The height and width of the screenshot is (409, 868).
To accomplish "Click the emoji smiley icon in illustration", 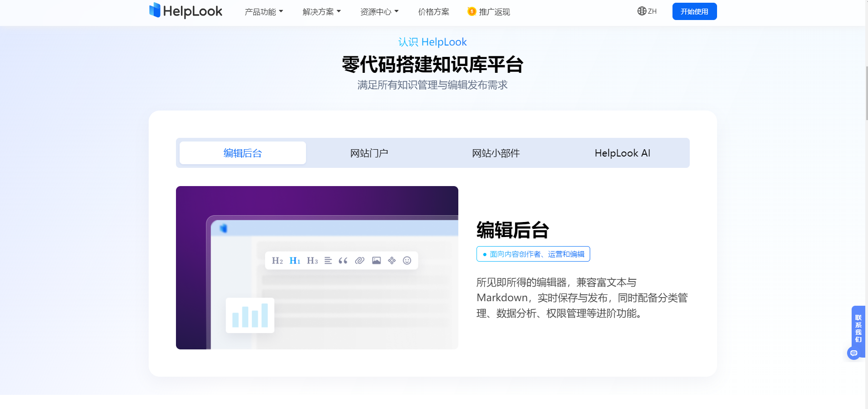I will tap(407, 261).
